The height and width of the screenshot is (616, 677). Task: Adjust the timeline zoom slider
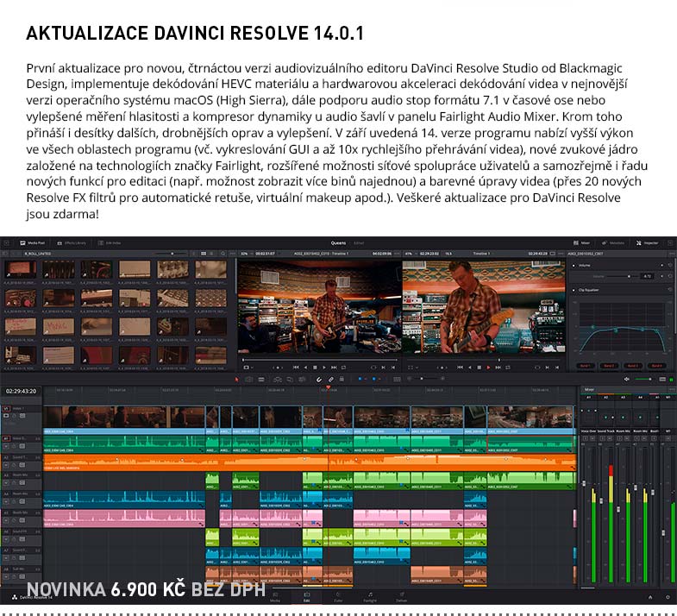point(426,379)
